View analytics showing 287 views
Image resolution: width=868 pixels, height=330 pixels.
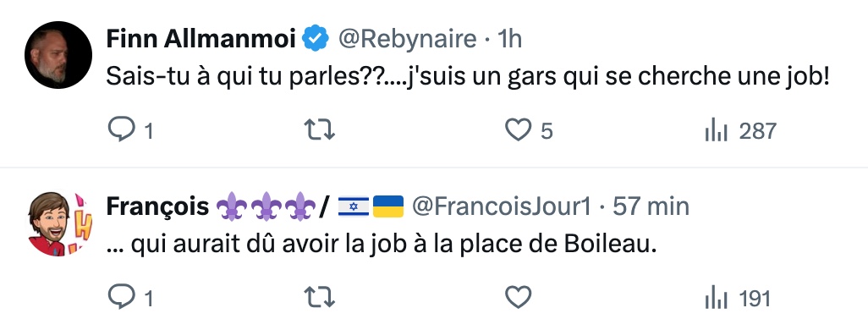pyautogui.click(x=741, y=131)
